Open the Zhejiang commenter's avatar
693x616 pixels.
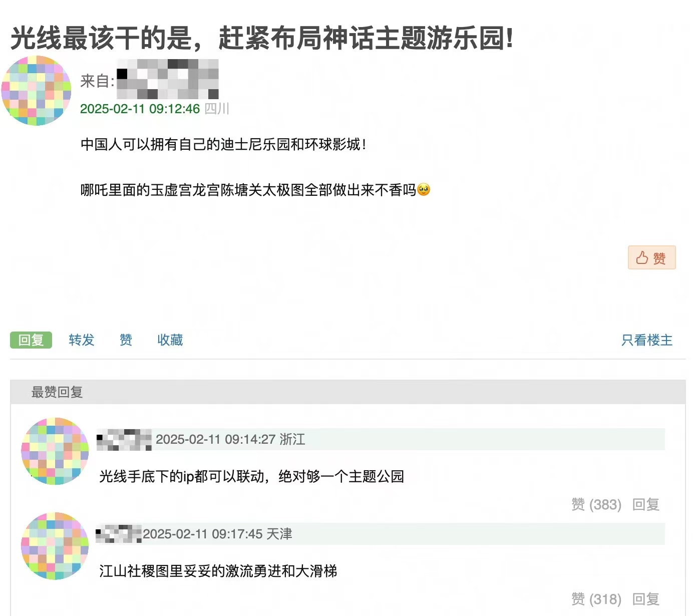point(55,451)
